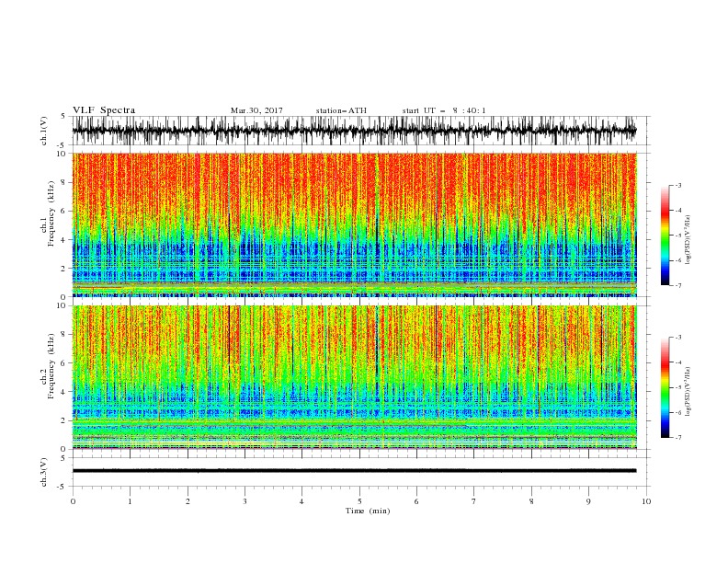Screen dimensions: 728x563
Task: Click the ch.1 PSD color scale bar
Action: click(665, 236)
